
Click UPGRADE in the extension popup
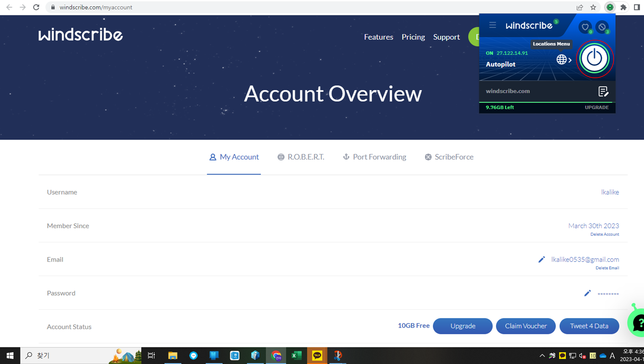pos(597,107)
